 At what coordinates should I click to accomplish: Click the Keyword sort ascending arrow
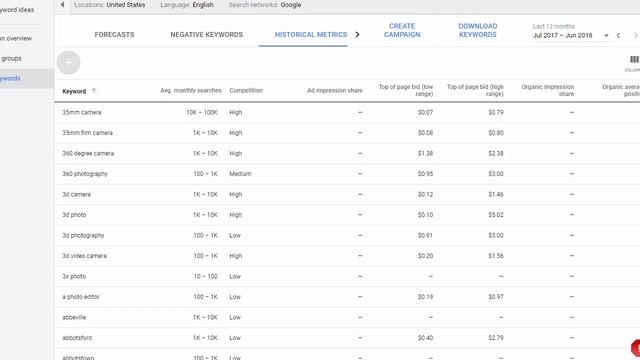[x=94, y=91]
